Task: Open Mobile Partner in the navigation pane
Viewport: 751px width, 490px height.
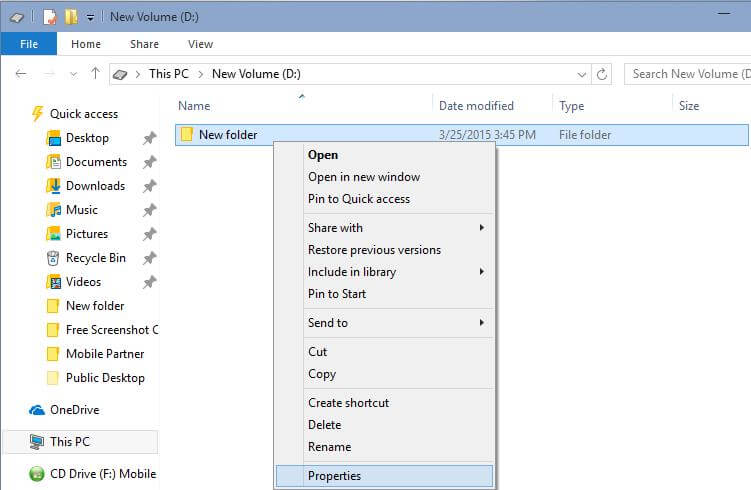Action: coord(105,353)
